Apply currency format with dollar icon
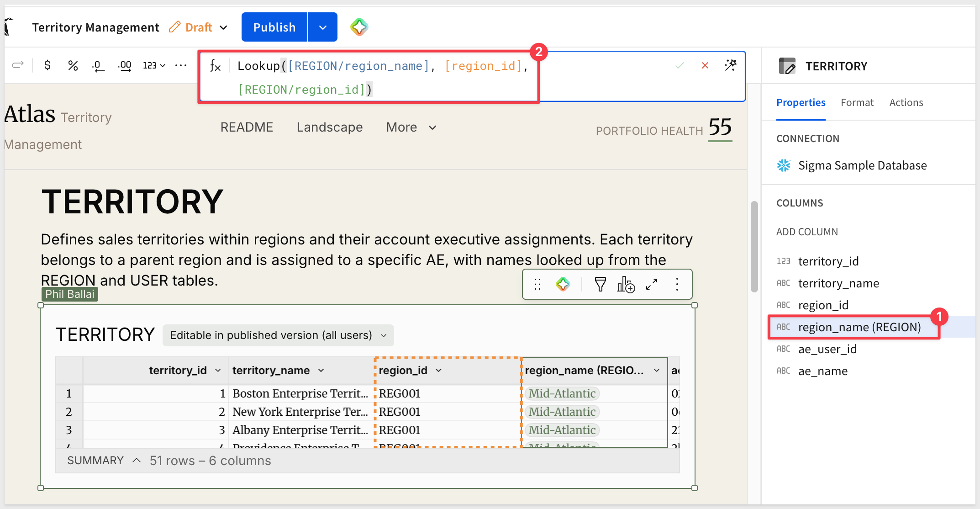 [47, 65]
